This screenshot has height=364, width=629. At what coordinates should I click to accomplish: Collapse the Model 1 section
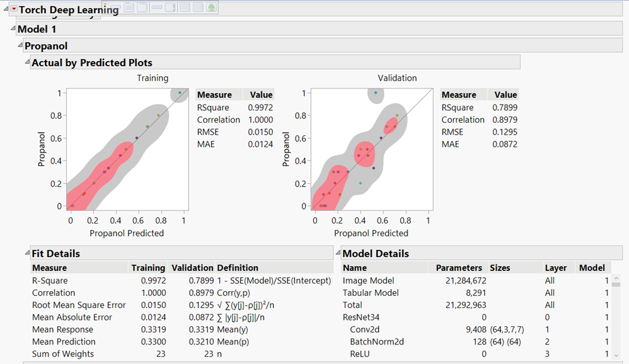12,29
